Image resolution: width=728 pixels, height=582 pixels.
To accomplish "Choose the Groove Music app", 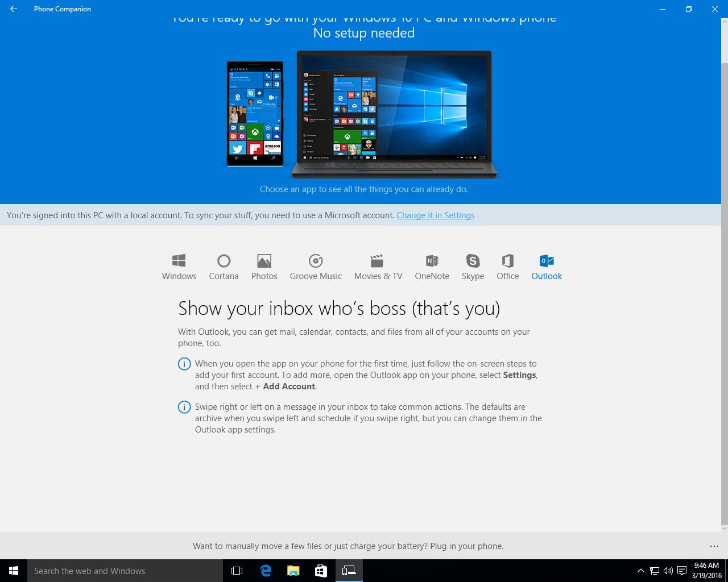I will (316, 267).
